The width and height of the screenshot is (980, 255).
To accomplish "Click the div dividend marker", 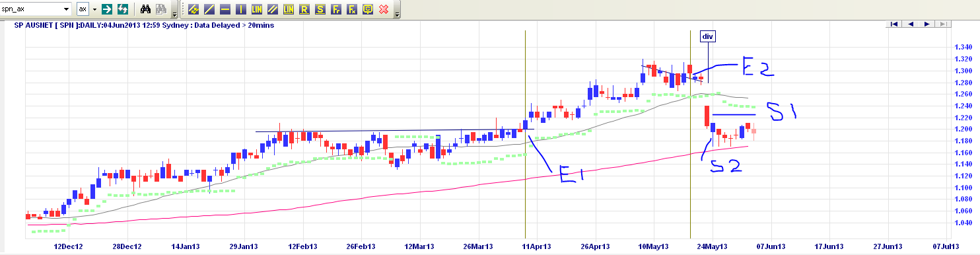I will coord(709,37).
